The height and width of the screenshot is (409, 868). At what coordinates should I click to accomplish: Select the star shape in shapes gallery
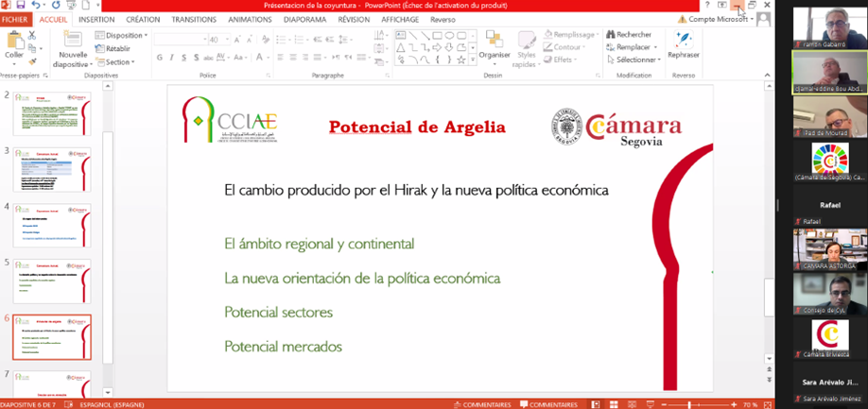click(x=461, y=60)
